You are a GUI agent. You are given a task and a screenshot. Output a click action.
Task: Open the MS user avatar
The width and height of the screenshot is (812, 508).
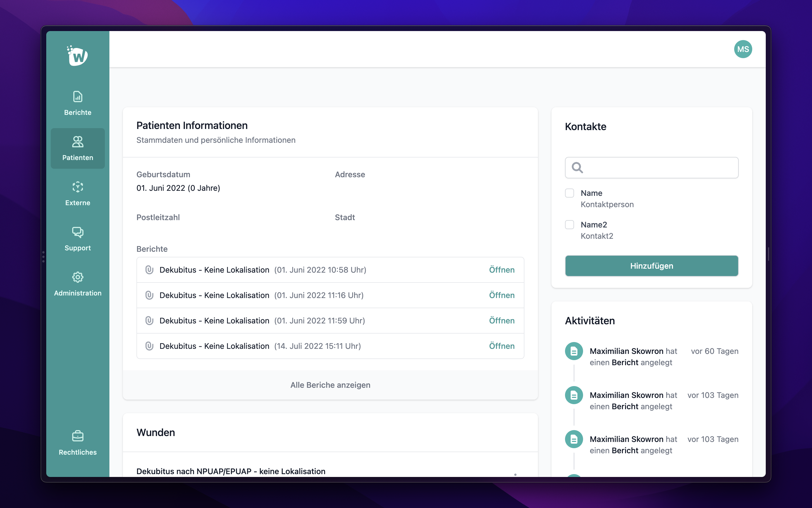click(743, 49)
